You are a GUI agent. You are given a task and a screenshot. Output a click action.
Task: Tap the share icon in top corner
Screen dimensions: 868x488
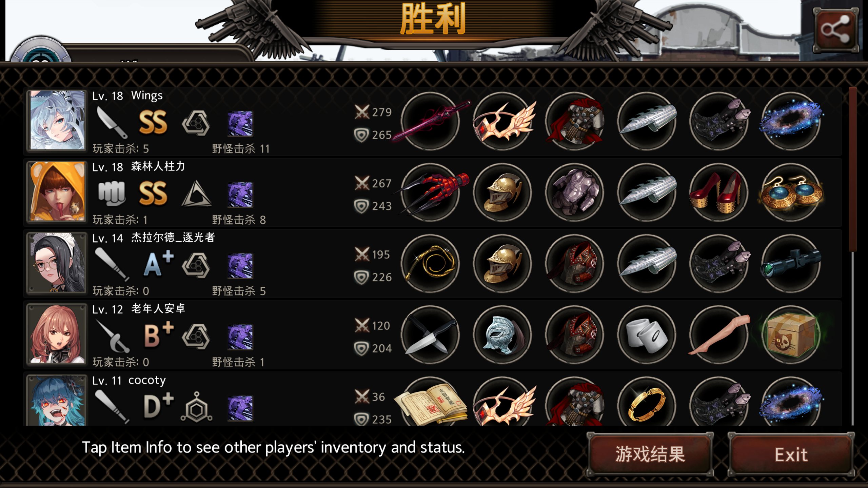coord(836,30)
